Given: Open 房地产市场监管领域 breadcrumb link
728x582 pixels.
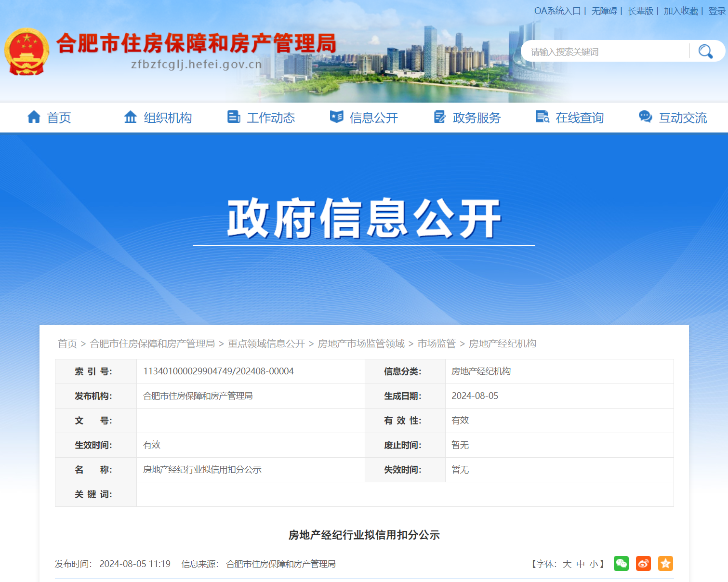Looking at the screenshot, I should (361, 344).
